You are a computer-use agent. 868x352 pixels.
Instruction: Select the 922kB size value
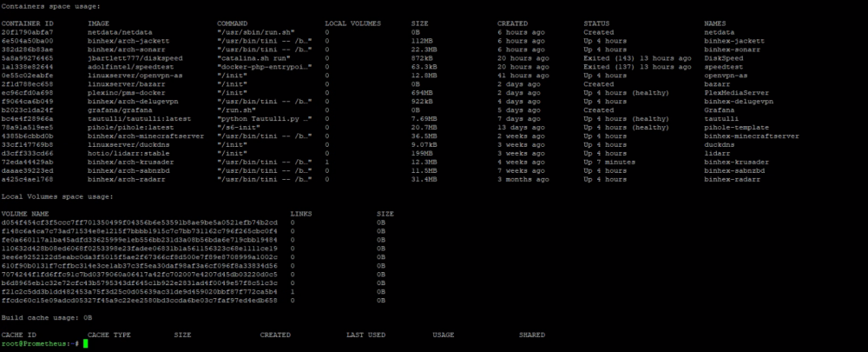(422, 102)
